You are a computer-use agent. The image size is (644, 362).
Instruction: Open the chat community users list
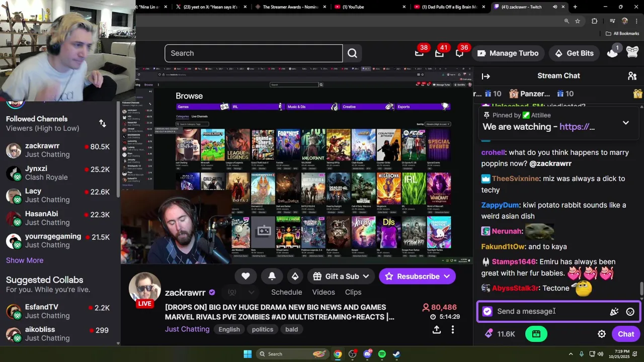(x=632, y=76)
